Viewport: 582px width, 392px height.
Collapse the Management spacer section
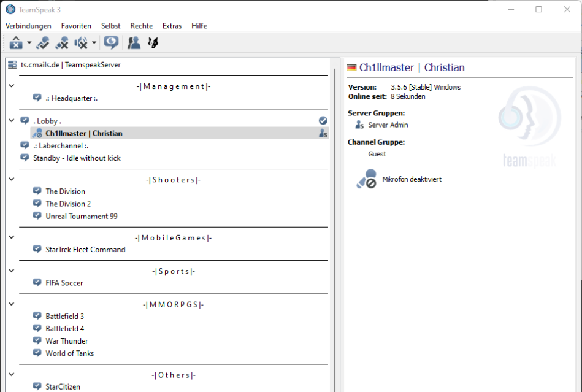[x=12, y=86]
